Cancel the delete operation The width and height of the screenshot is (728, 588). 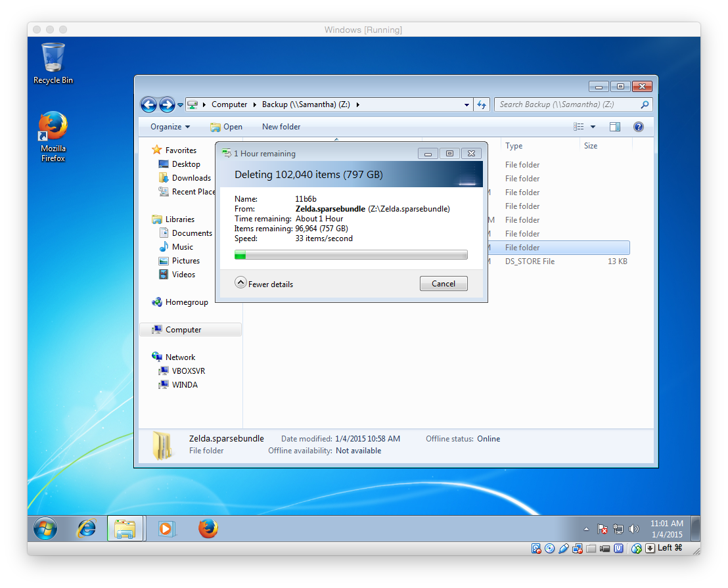pos(444,284)
